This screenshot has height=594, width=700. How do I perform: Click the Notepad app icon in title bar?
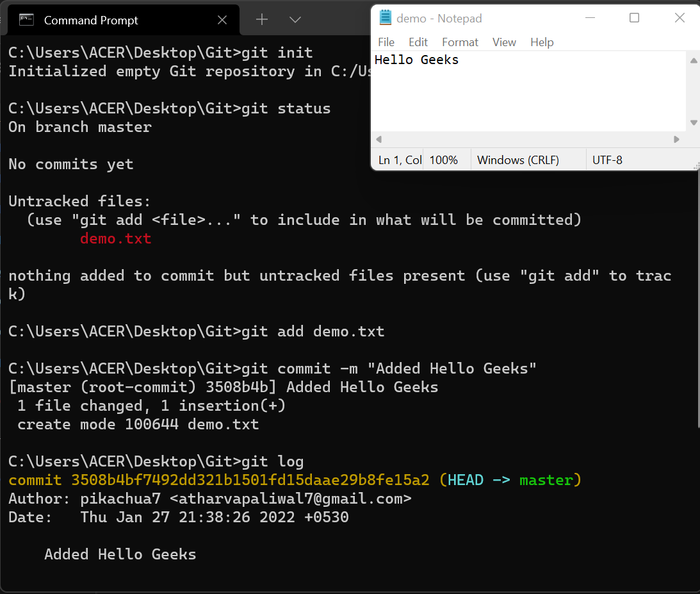click(385, 17)
